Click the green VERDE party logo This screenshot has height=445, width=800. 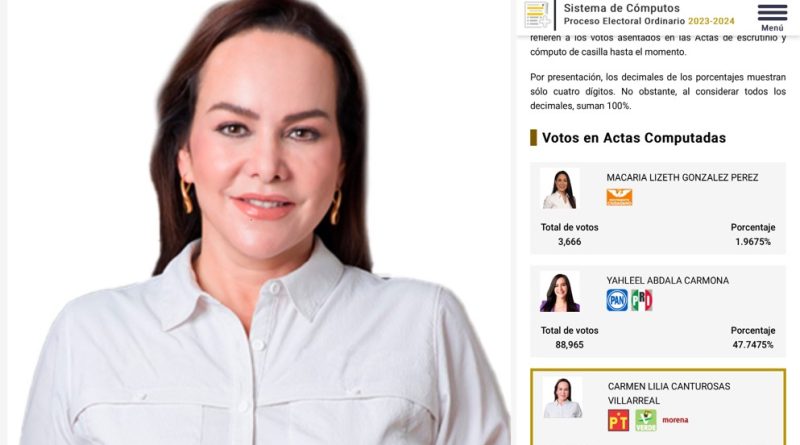coord(646,420)
